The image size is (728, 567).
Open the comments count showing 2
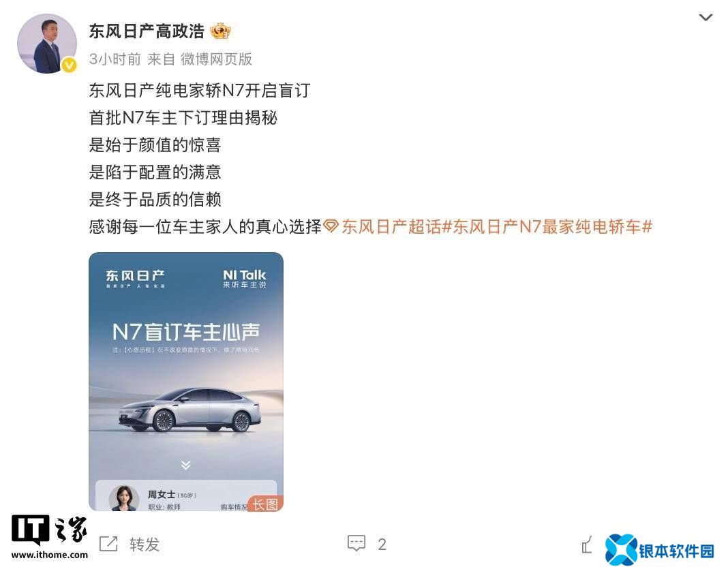coord(382,545)
